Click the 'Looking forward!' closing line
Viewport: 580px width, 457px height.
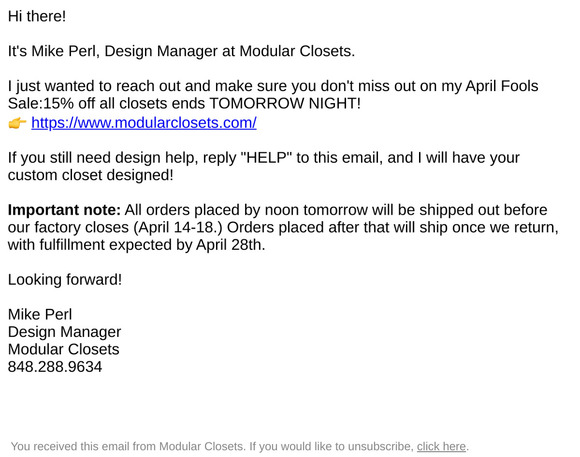pos(65,280)
